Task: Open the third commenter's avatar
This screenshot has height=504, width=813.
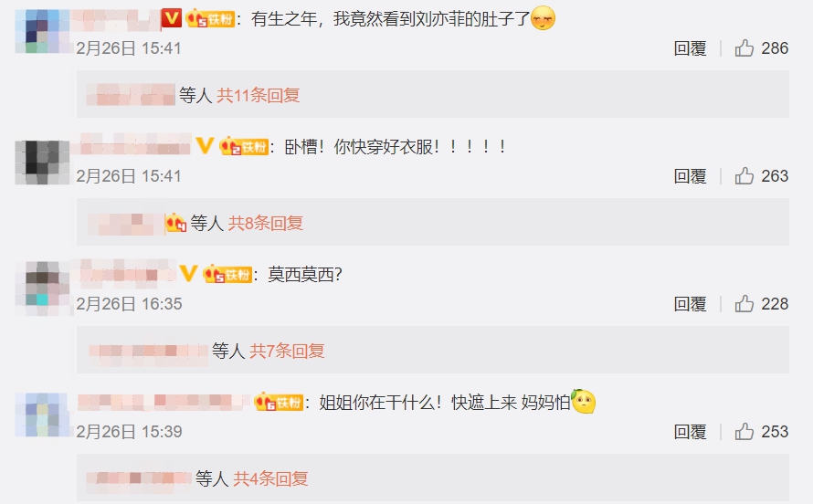Action: (x=43, y=289)
